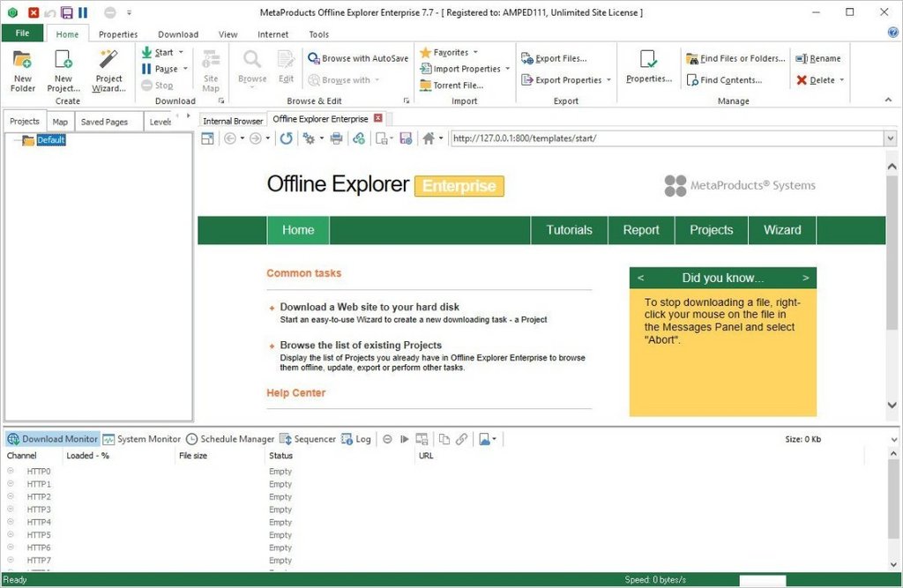Switch to the Tools ribbon tab
The height and width of the screenshot is (588, 903).
[318, 34]
